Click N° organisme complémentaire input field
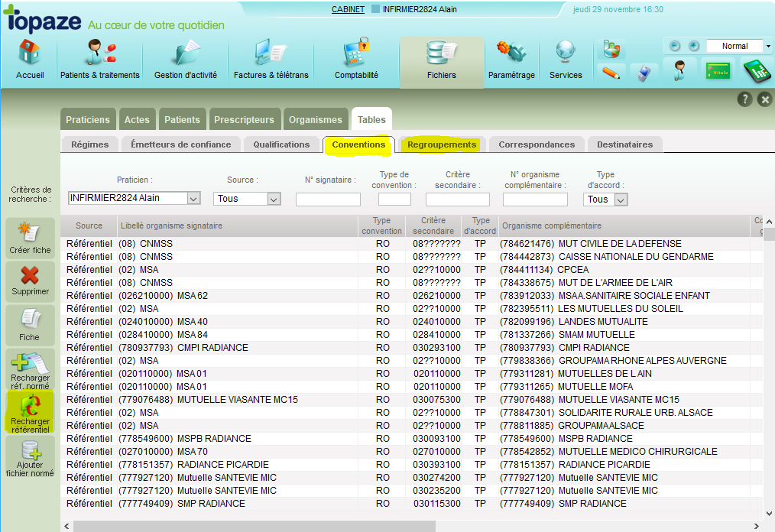 tap(535, 199)
